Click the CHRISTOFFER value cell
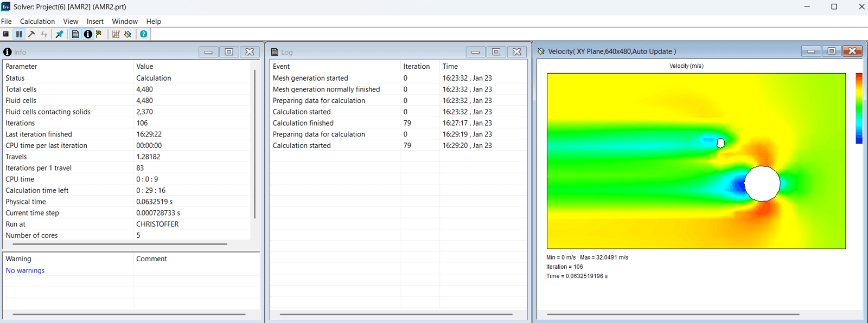 (157, 224)
